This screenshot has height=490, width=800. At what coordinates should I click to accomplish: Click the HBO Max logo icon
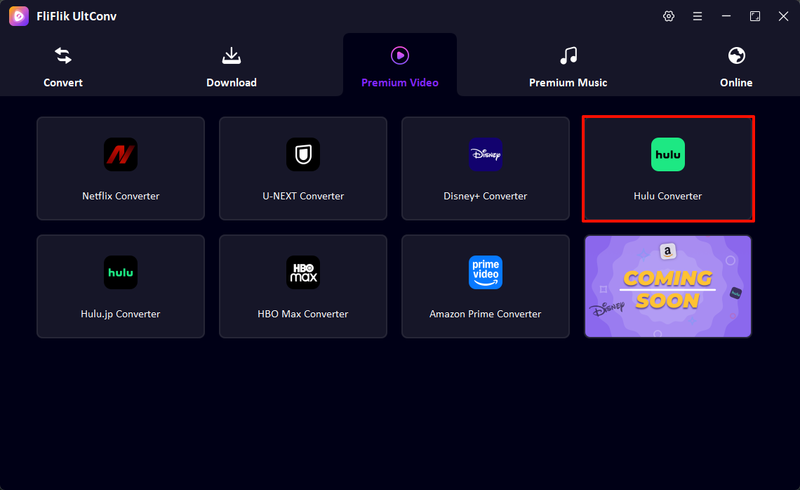point(303,272)
